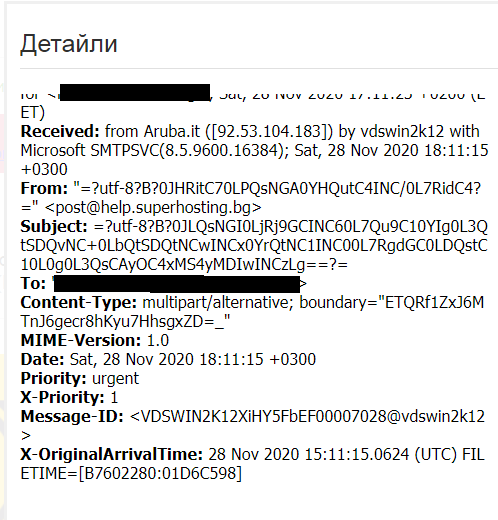The height and width of the screenshot is (520, 498).
Task: Click the encoded subject line text
Action: point(254,246)
